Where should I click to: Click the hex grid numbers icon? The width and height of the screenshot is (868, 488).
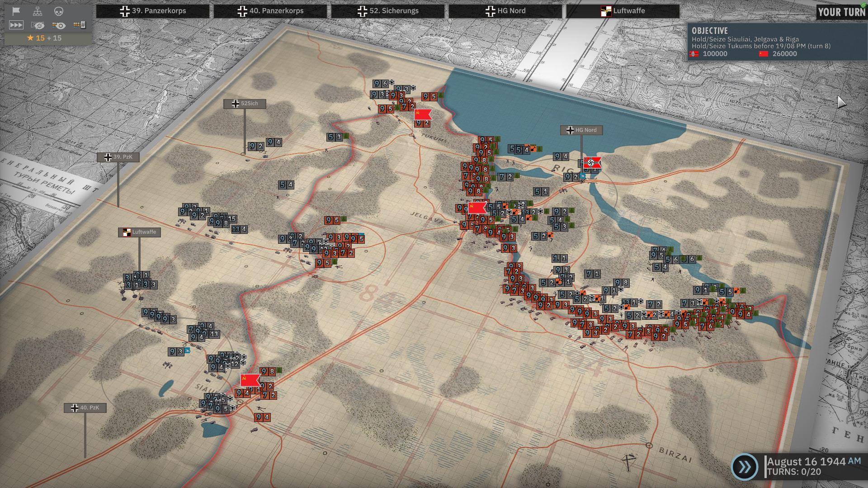point(80,25)
